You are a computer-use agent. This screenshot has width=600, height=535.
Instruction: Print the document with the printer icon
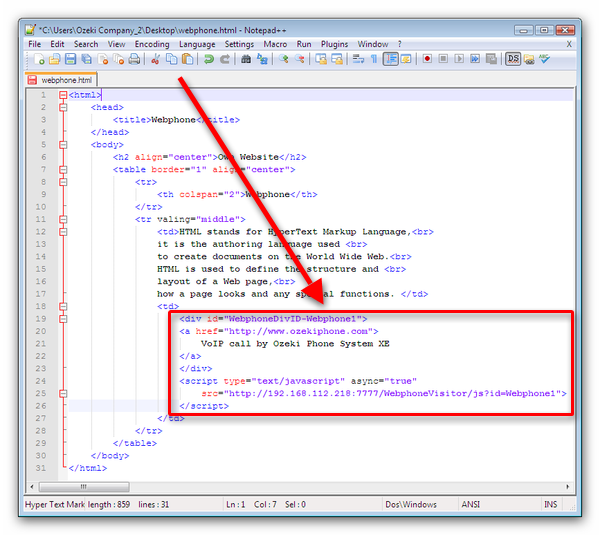[134, 59]
